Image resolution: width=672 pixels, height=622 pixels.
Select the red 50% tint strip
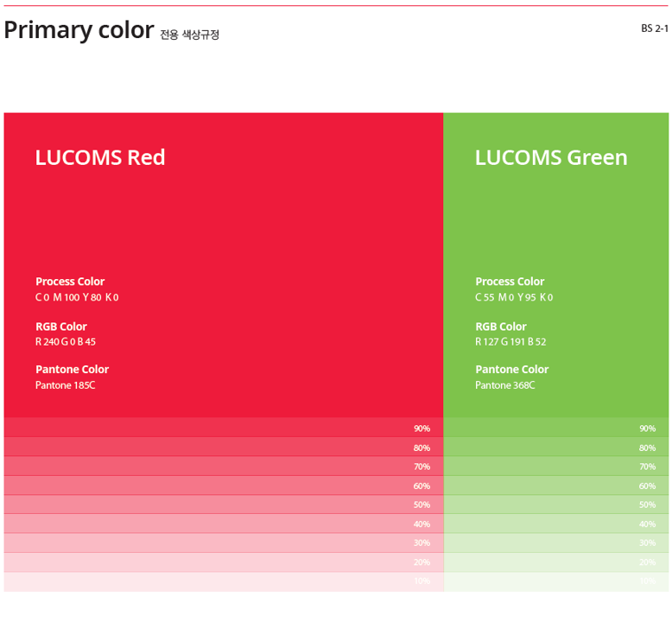click(224, 505)
